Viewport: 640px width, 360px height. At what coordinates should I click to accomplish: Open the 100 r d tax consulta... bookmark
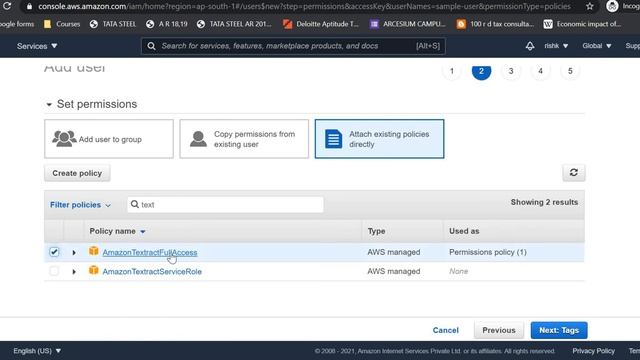pyautogui.click(x=495, y=24)
